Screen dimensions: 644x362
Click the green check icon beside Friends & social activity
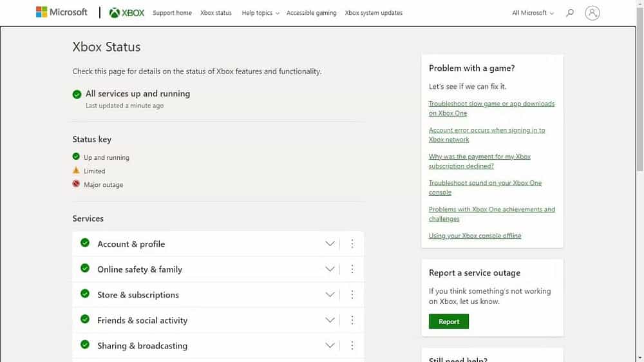pos(85,319)
